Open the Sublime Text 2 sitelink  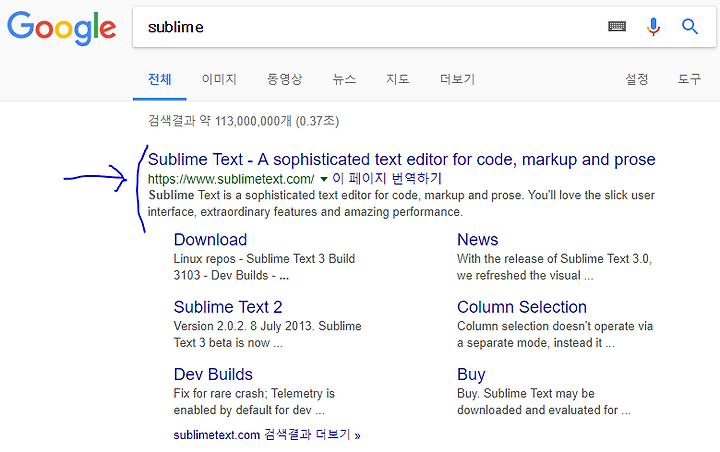(228, 307)
